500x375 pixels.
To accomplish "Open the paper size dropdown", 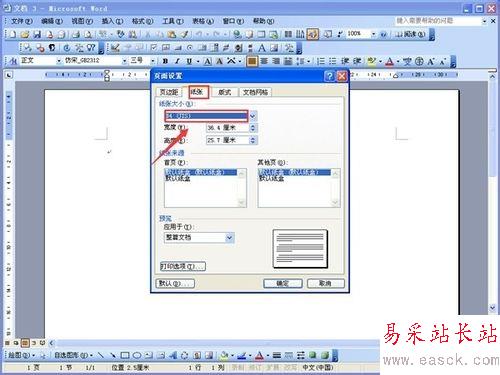I will click(x=253, y=116).
